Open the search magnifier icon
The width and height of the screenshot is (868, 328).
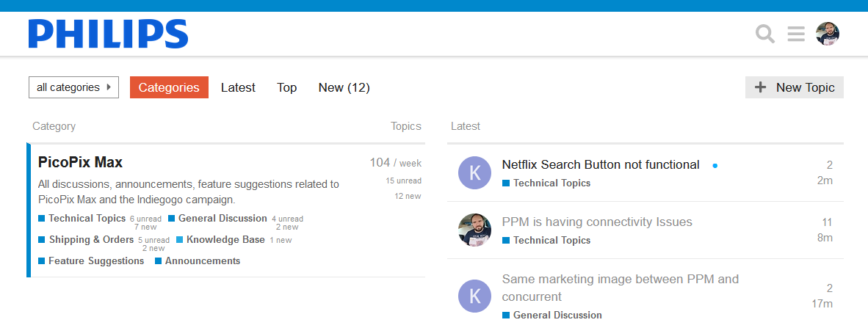tap(765, 34)
